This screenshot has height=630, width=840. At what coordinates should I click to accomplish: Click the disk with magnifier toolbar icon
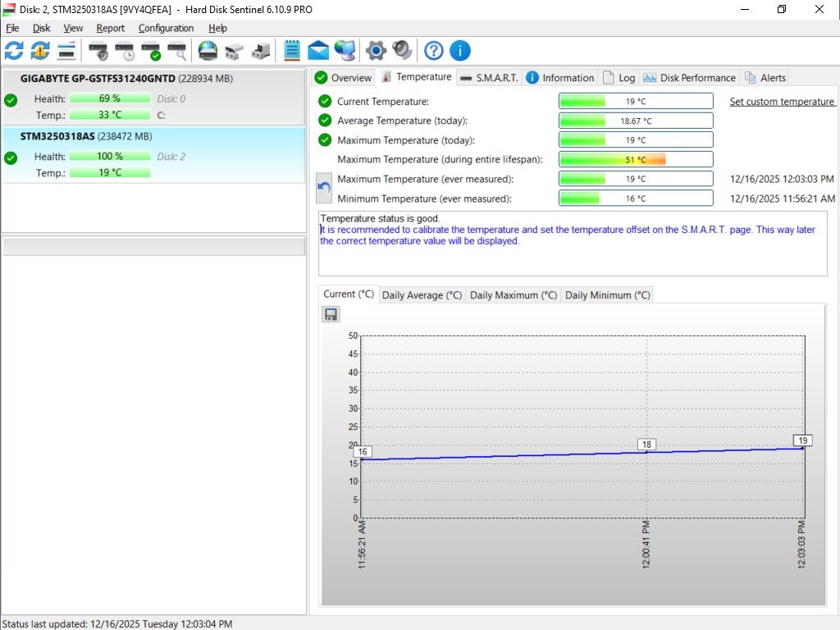[x=177, y=51]
